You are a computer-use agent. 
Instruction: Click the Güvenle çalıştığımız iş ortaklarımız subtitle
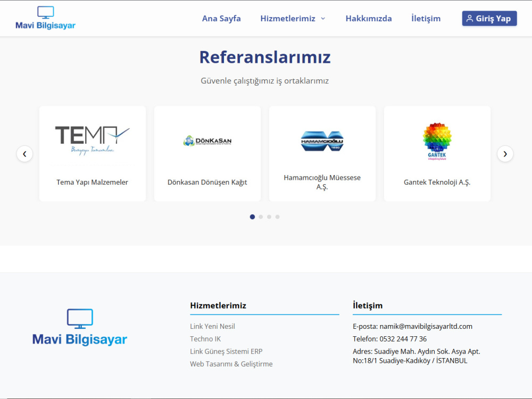pyautogui.click(x=264, y=81)
